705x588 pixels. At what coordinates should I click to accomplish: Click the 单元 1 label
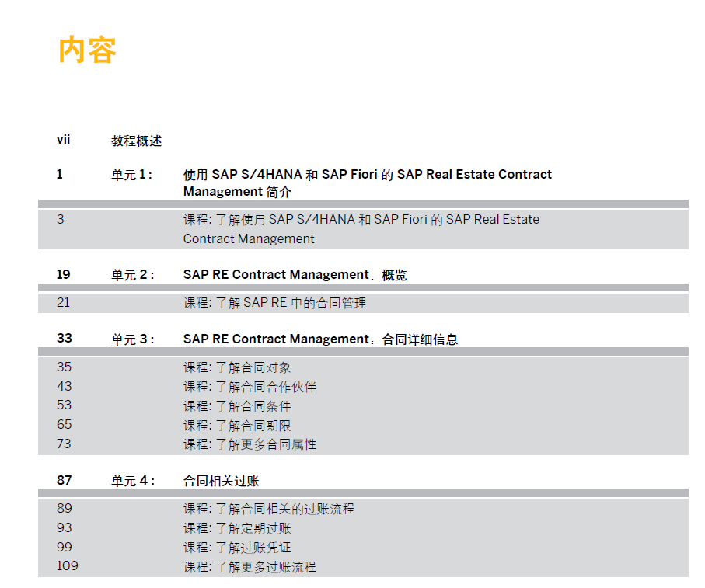coord(132,175)
